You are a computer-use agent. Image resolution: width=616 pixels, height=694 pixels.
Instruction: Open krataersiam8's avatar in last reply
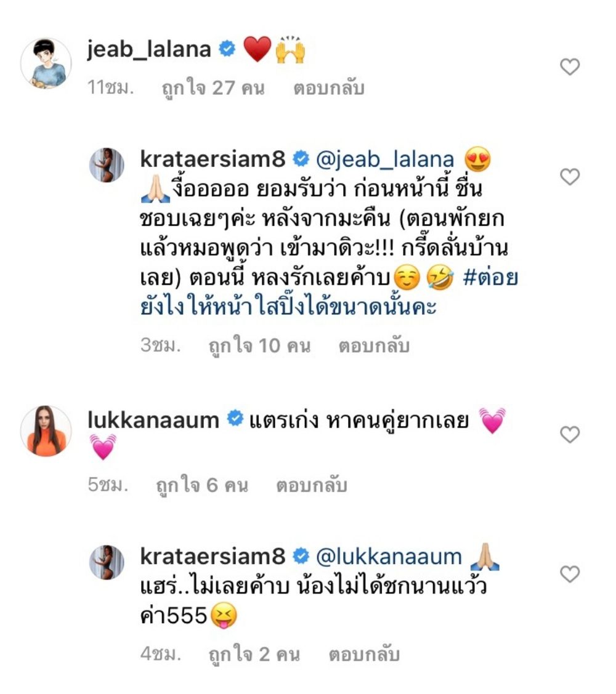(x=107, y=562)
